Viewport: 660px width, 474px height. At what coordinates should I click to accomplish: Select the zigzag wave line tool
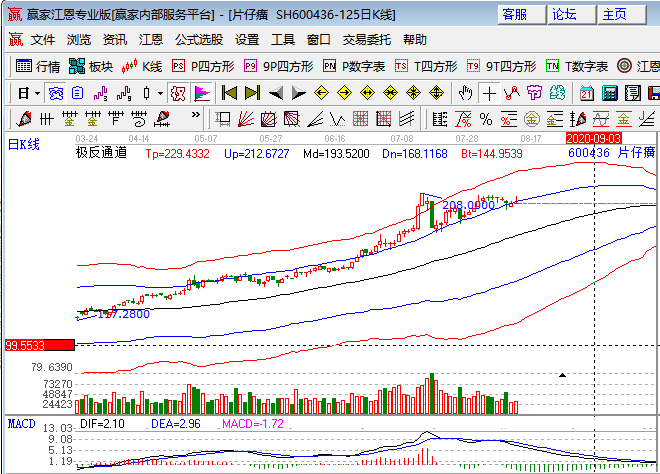[x=338, y=120]
